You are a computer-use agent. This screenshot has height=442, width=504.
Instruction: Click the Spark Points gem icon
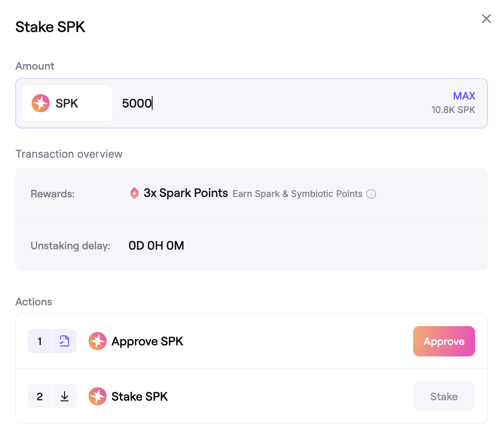[134, 193]
